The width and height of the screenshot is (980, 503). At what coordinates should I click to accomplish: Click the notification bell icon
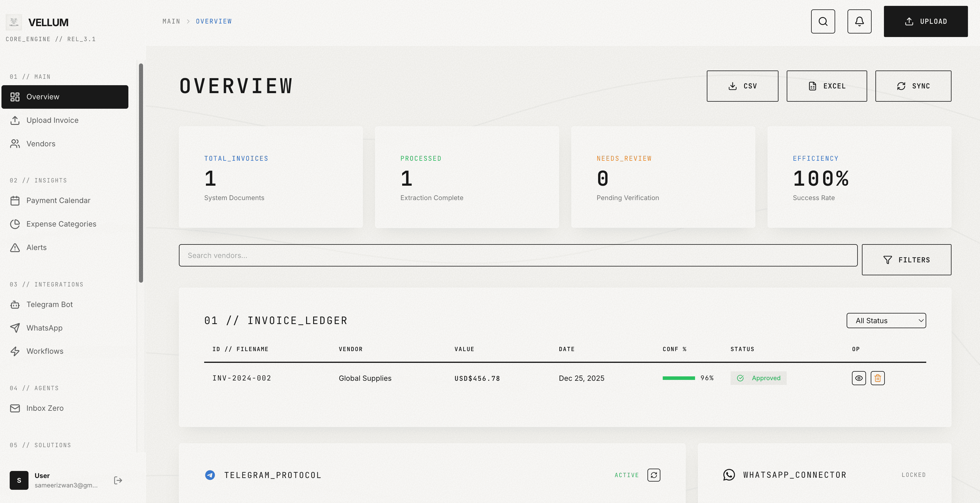pos(859,21)
